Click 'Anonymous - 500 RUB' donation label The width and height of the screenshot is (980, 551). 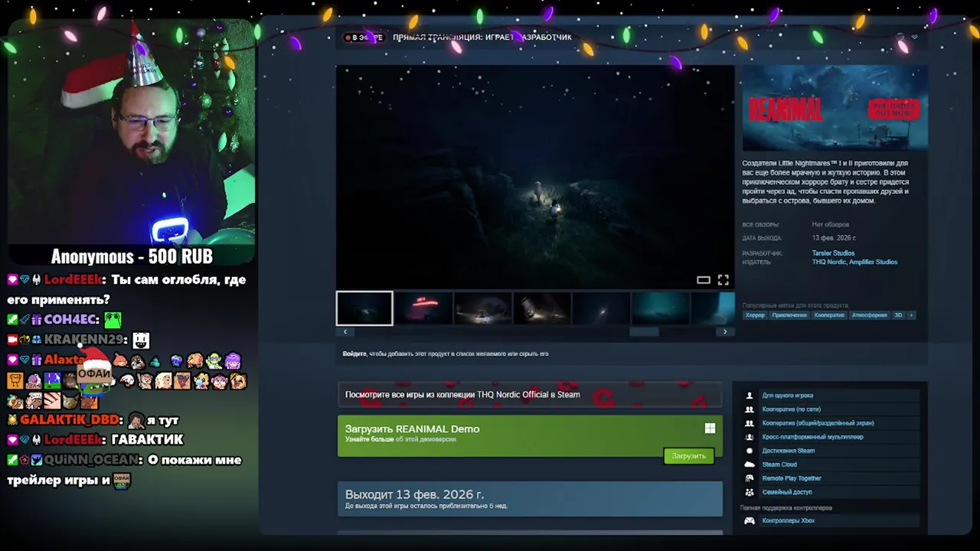pyautogui.click(x=132, y=256)
